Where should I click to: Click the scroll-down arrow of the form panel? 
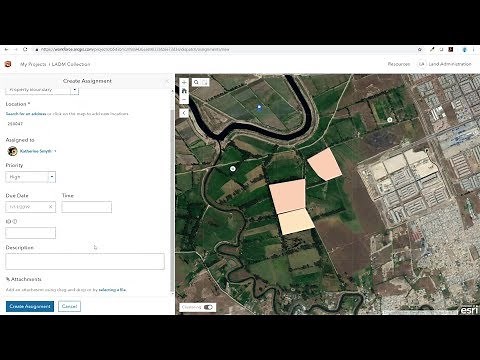click(x=172, y=293)
